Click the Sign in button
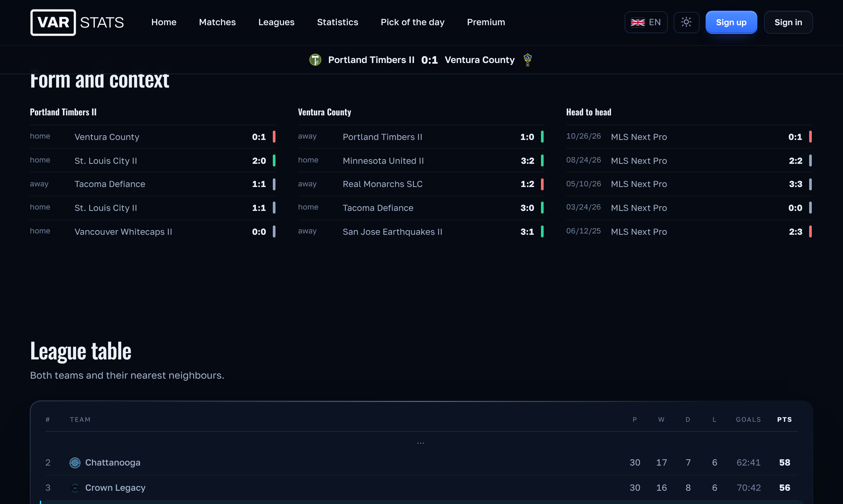 coord(788,23)
